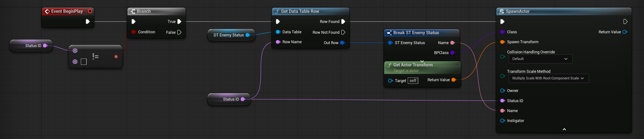Select the Event BeginPlay node title
This screenshot has height=139, width=644.
(x=67, y=11)
